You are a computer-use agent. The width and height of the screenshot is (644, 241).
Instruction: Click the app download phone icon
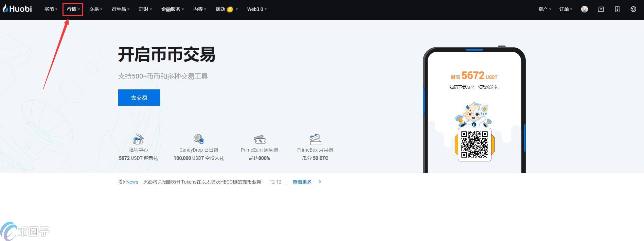point(617,9)
